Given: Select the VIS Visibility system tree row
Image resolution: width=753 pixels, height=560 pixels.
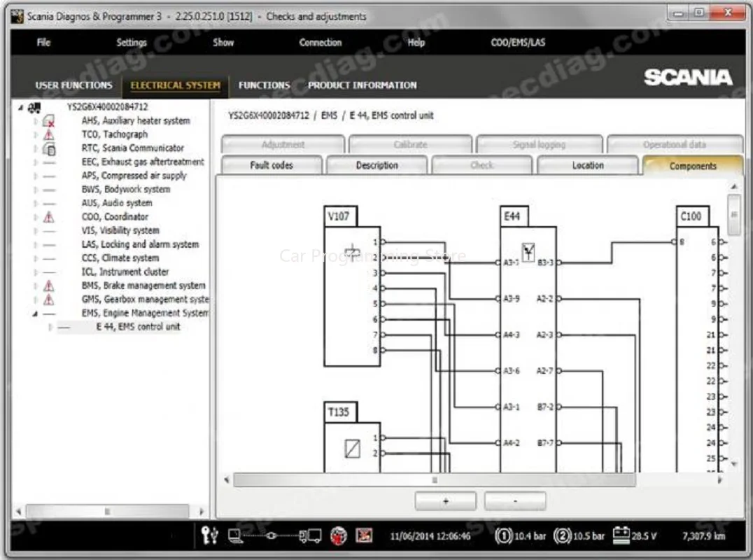Looking at the screenshot, I should 120,230.
